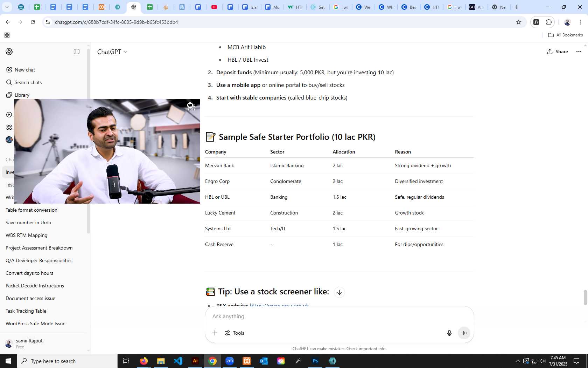Open the volume icon in system tray
This screenshot has height=368, width=588.
tap(542, 361)
